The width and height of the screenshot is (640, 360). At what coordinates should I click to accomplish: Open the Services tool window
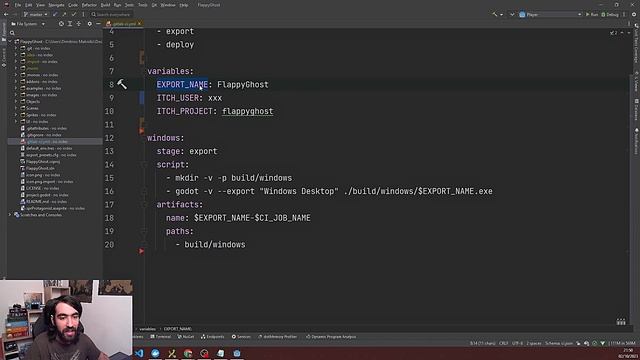[241, 337]
